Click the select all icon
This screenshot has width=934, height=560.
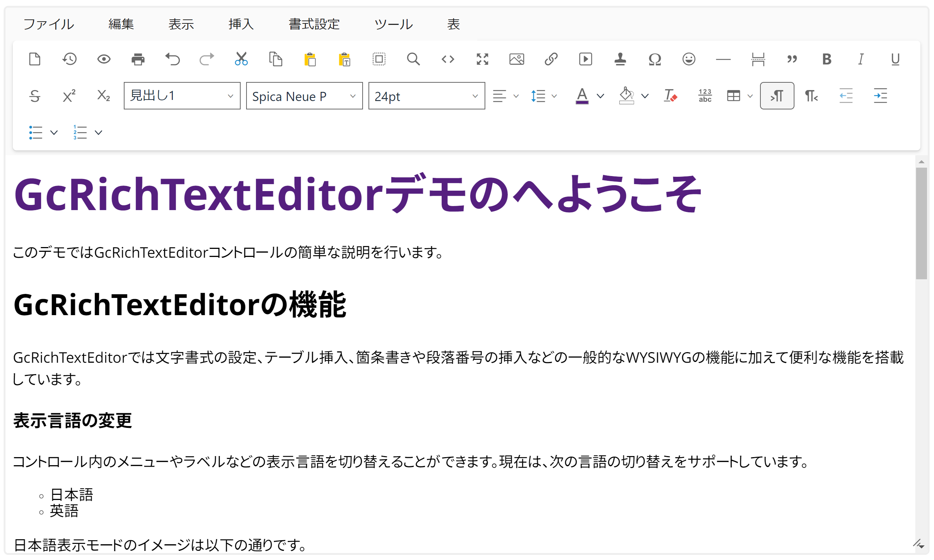(379, 59)
